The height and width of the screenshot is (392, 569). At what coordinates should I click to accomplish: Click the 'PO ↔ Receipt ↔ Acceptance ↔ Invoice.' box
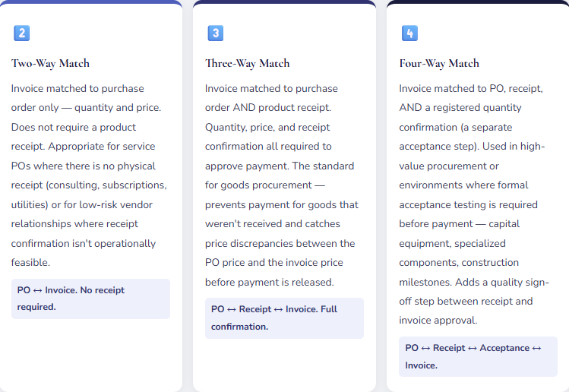point(478,356)
